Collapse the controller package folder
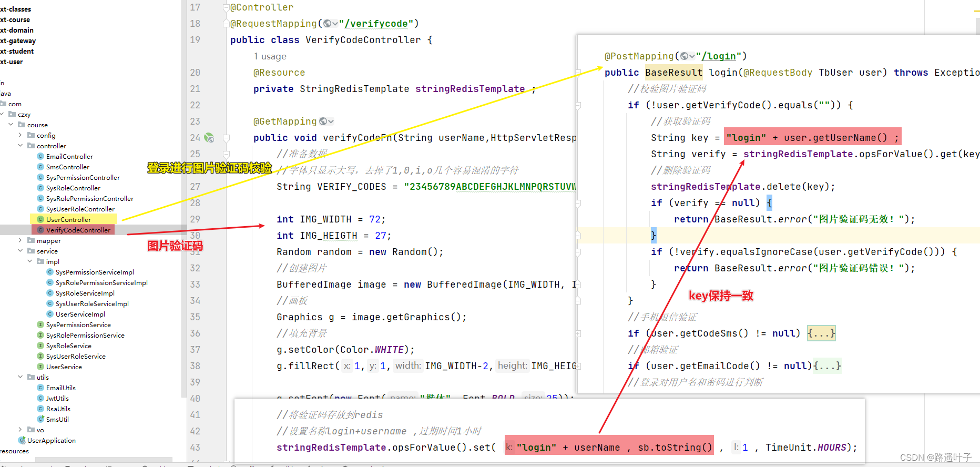This screenshot has height=467, width=980. pos(21,146)
